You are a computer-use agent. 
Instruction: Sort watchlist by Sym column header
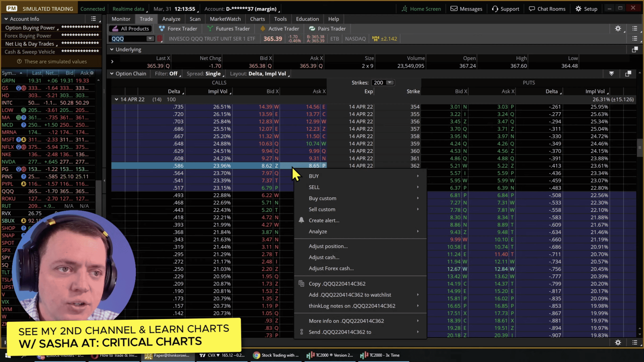tap(12, 73)
